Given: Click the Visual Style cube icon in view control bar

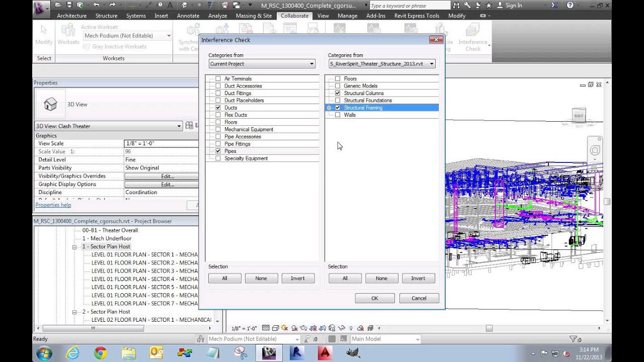Looking at the screenshot, I should (276, 328).
